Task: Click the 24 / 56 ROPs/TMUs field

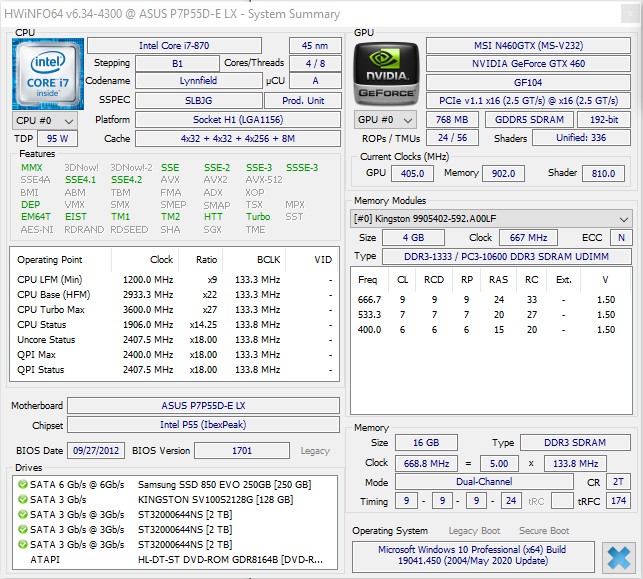Action: (x=452, y=138)
